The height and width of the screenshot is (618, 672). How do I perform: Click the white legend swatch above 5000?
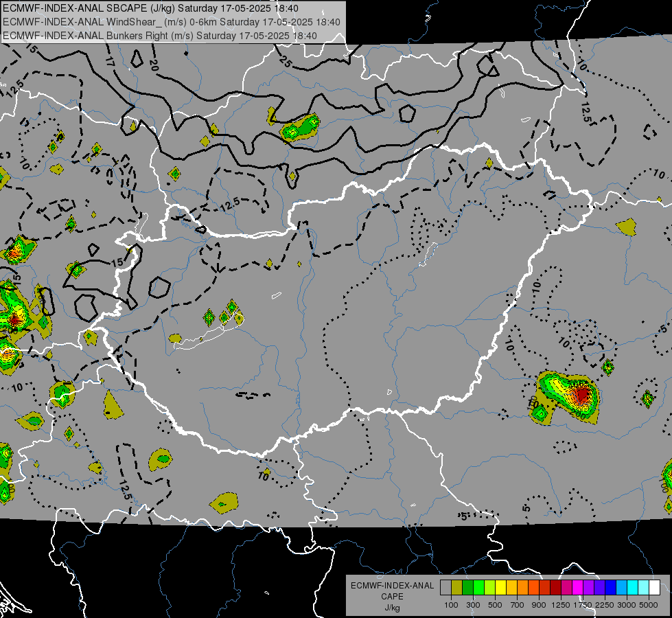655,588
